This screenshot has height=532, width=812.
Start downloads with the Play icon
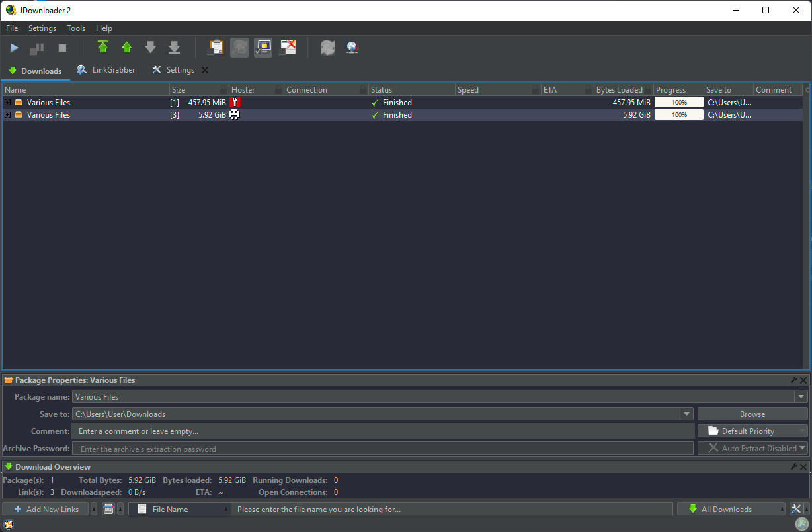click(15, 47)
